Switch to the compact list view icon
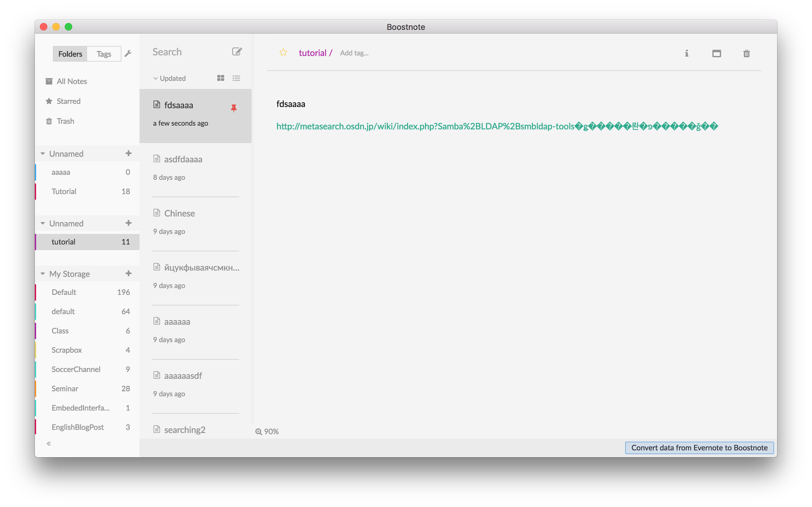 (x=236, y=78)
